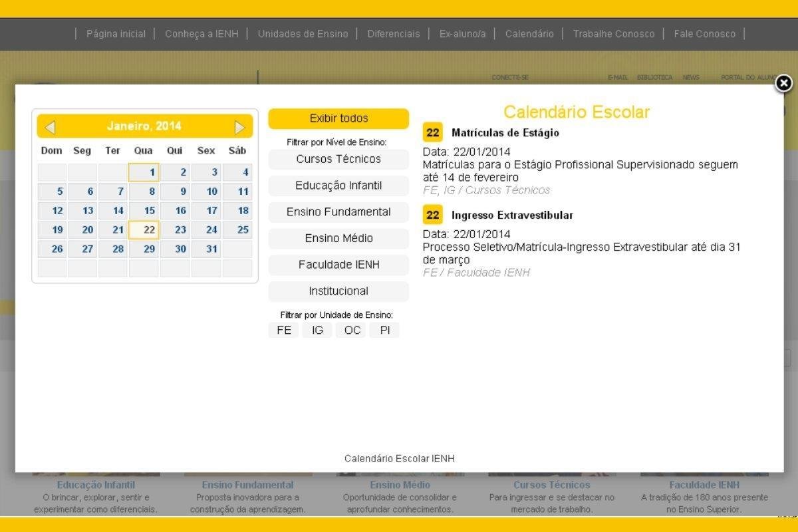Filter by OC unit
The width and height of the screenshot is (798, 532).
pyautogui.click(x=352, y=331)
